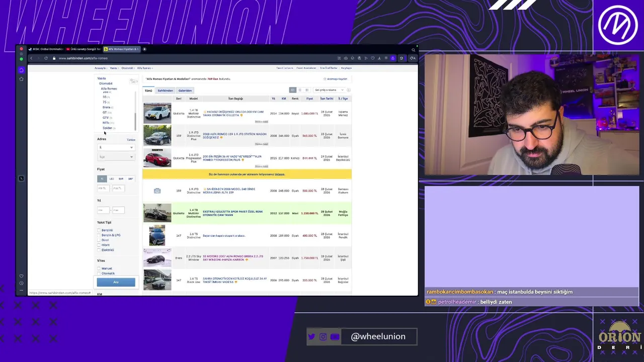
Task: Click the heart icon in address toolbar
Action: [x=373, y=58]
